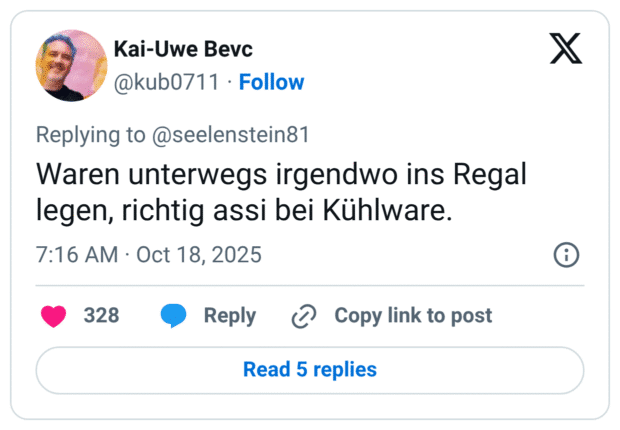
Task: Click the X logo icon
Action: pyautogui.click(x=565, y=48)
